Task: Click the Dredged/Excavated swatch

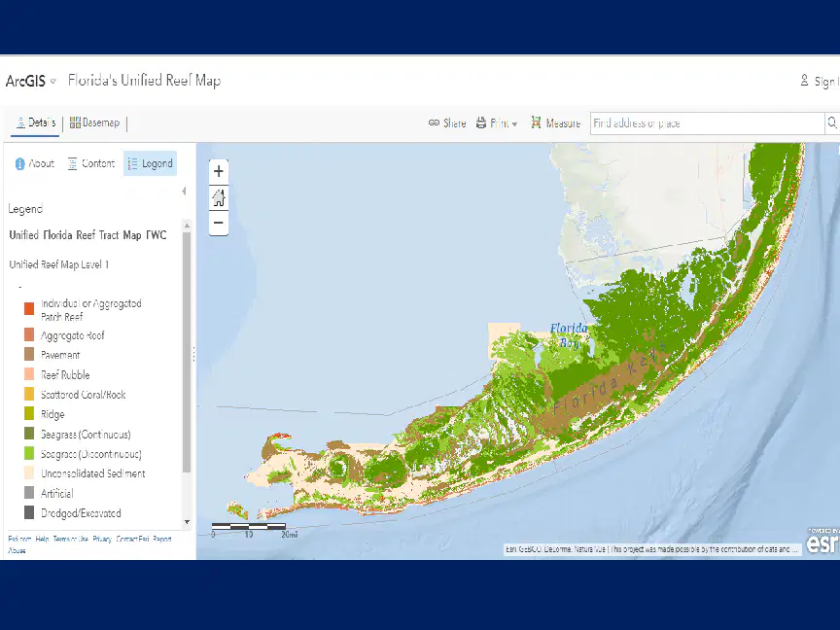Action: 29,512
